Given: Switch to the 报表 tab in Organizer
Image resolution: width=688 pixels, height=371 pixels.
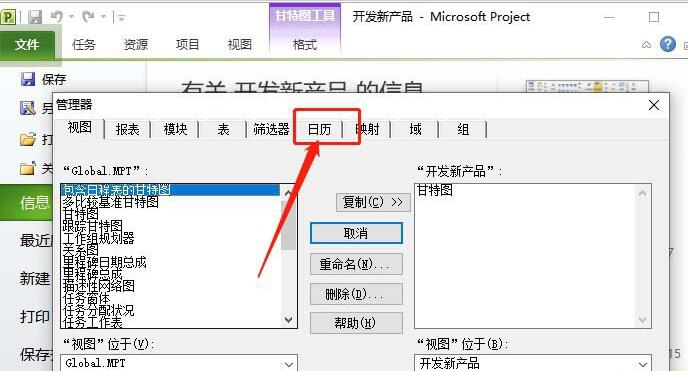Looking at the screenshot, I should coord(127,129).
